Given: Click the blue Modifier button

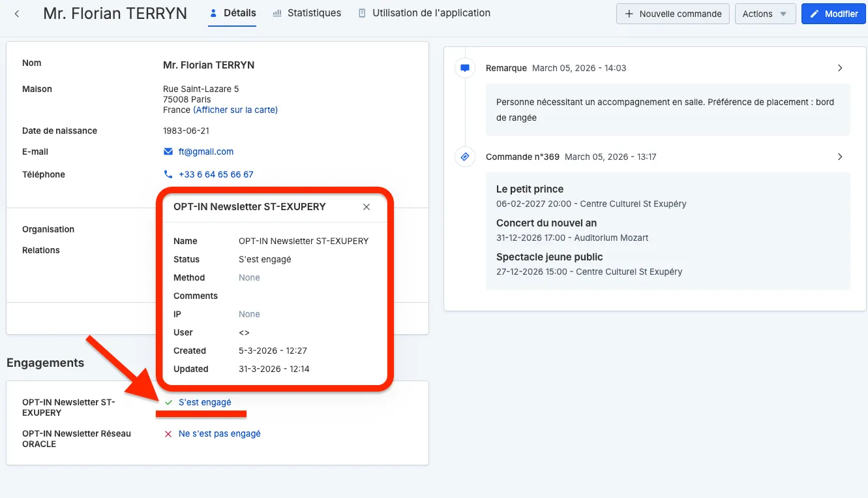Looking at the screenshot, I should coord(834,14).
